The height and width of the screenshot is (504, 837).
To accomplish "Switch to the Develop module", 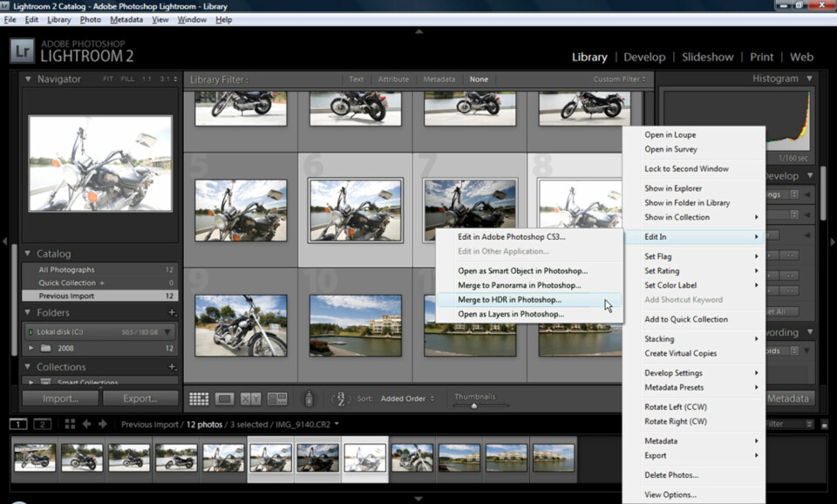I will [x=644, y=58].
